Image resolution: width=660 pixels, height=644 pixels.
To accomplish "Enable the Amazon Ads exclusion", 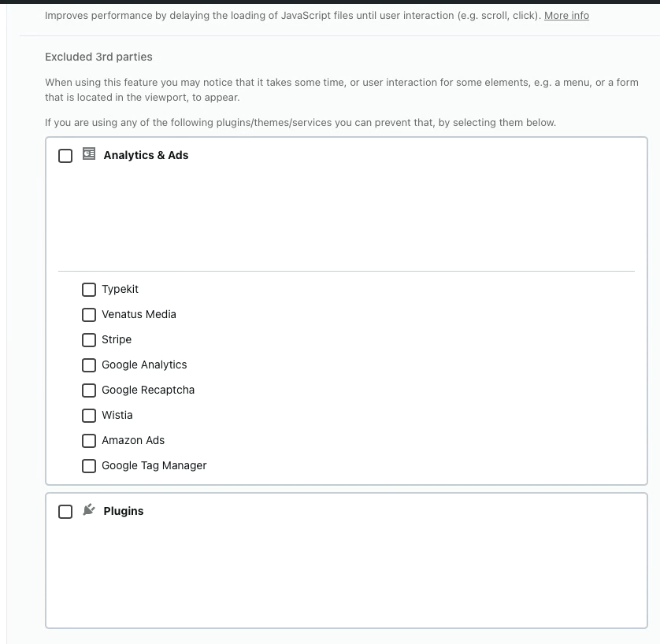I will [89, 441].
